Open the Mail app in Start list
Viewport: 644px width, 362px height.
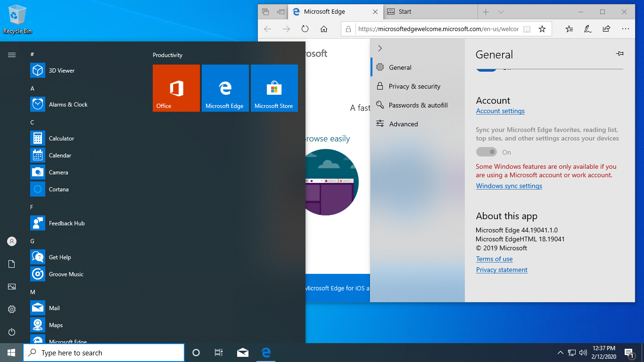pyautogui.click(x=85, y=308)
